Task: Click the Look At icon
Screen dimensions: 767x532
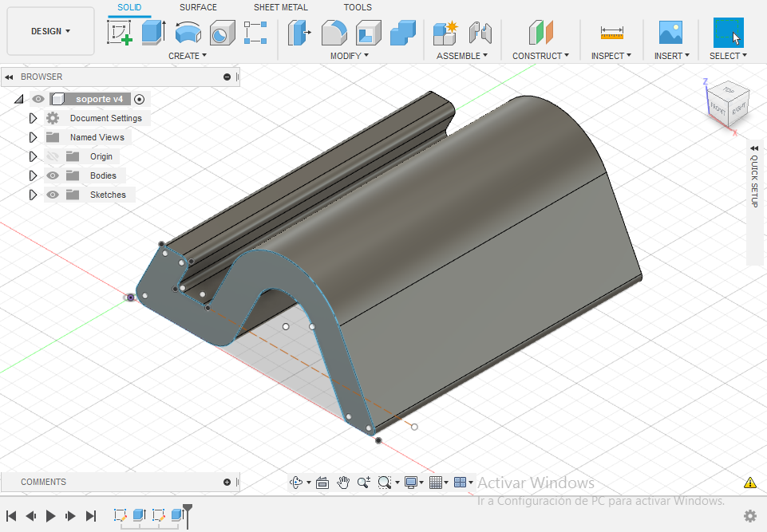Action: pyautogui.click(x=322, y=483)
